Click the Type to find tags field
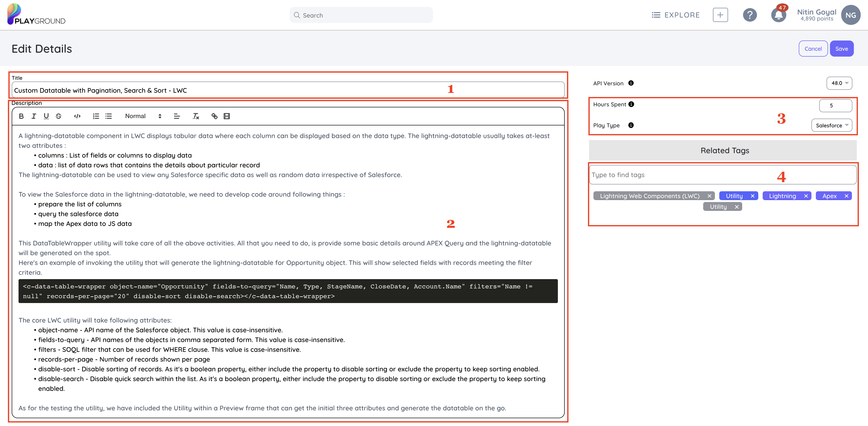The height and width of the screenshot is (426, 868). [x=723, y=175]
